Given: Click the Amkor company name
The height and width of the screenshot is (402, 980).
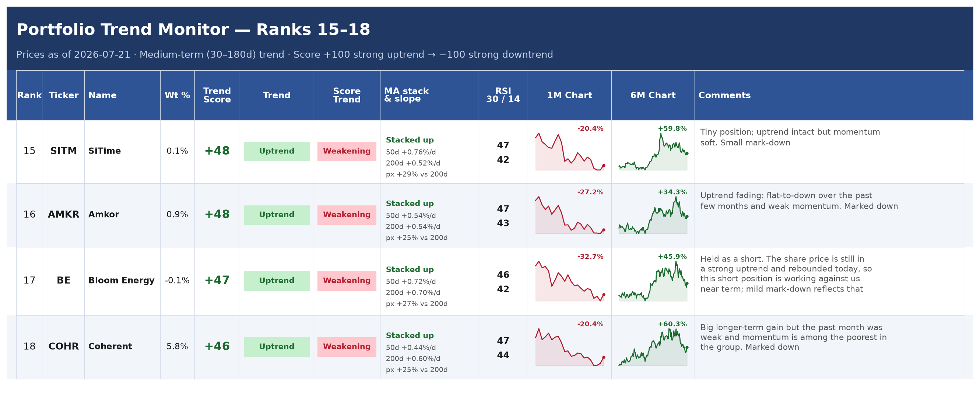Looking at the screenshot, I should [103, 214].
